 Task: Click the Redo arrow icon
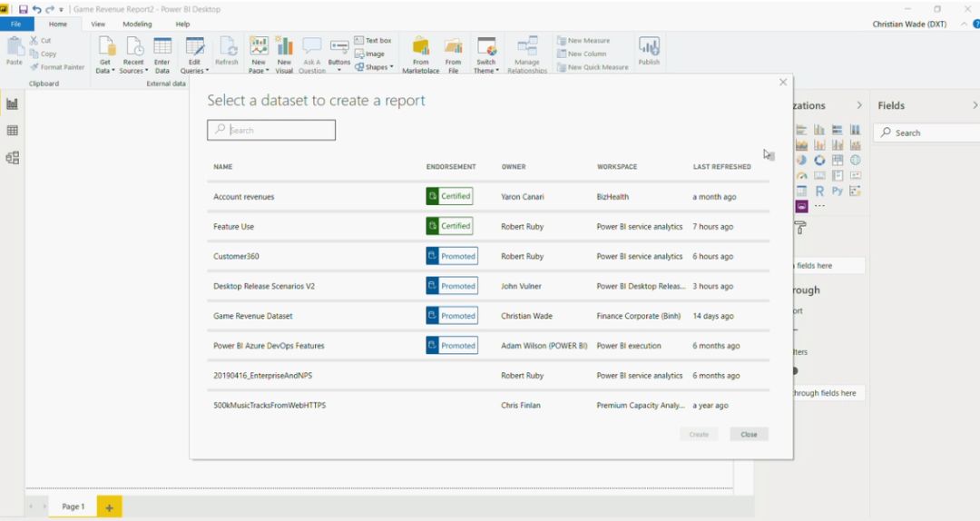(x=50, y=9)
